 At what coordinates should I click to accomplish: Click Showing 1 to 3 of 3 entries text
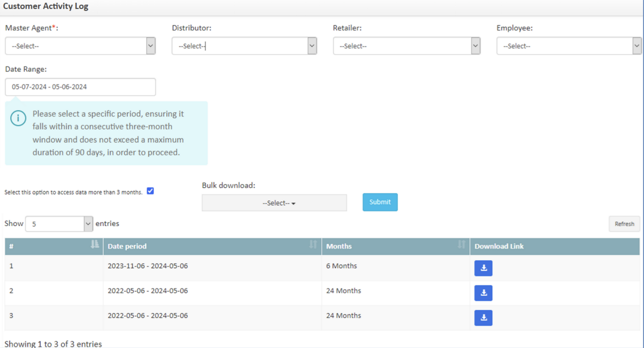point(53,344)
